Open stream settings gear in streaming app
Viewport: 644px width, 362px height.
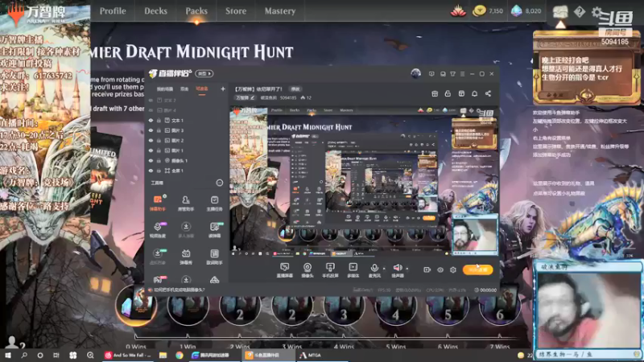pos(453,269)
